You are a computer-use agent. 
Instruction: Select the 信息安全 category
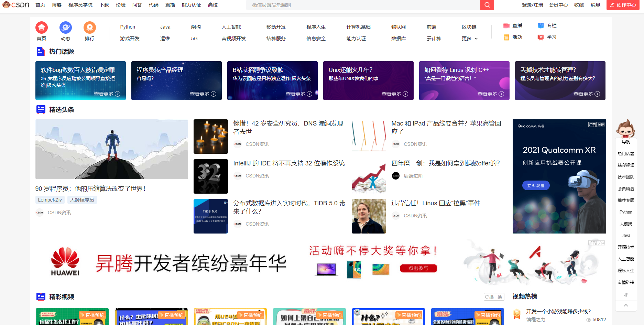[316, 39]
